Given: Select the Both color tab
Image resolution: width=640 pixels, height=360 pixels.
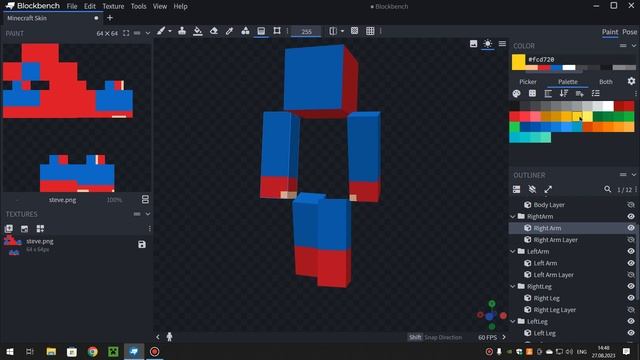Looking at the screenshot, I should point(606,82).
